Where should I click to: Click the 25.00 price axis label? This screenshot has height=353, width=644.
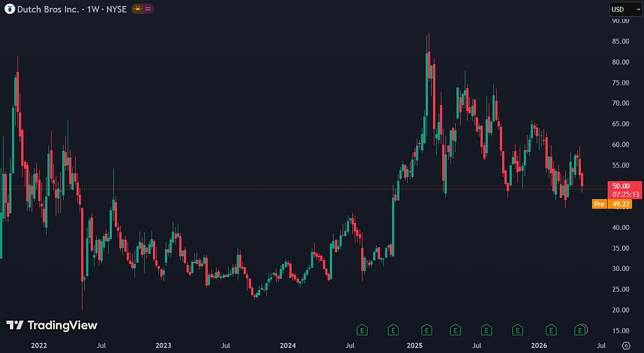coord(620,289)
